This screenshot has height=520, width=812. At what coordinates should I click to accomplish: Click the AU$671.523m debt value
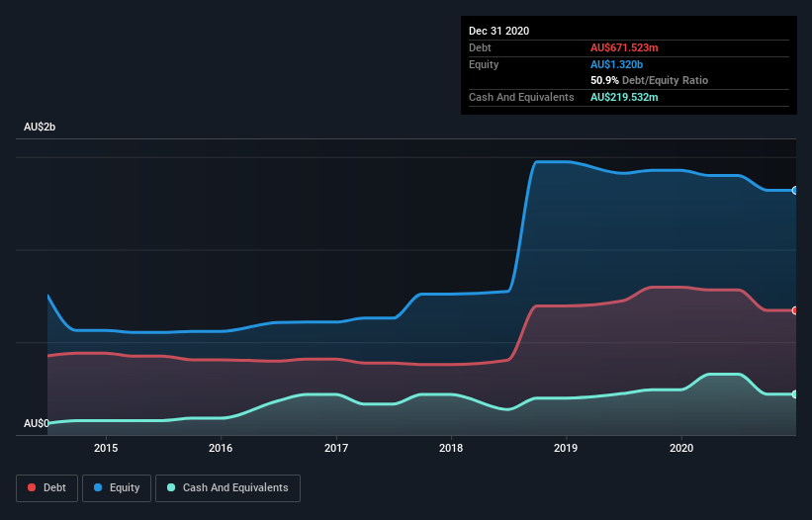click(x=624, y=47)
